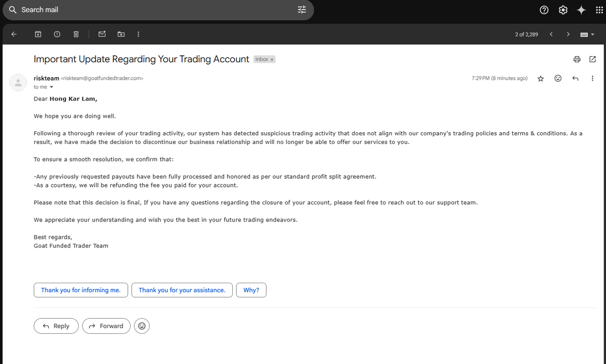The width and height of the screenshot is (606, 364).
Task: Click the '7:29 PM (8 minutes ago)' timestamp
Action: pyautogui.click(x=499, y=78)
